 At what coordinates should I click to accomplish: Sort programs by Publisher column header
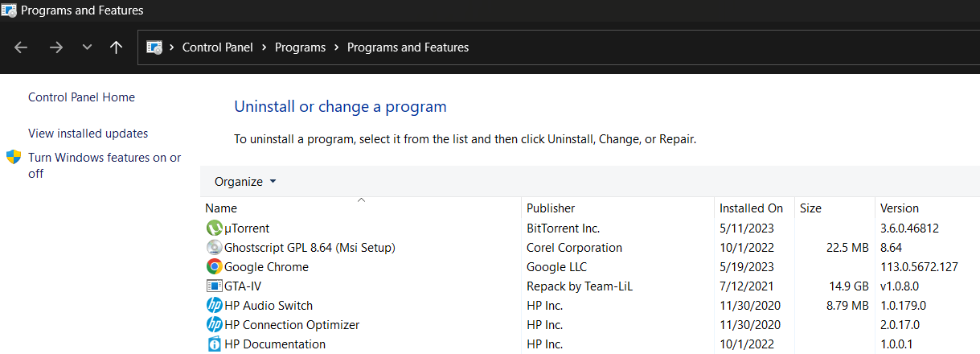point(551,208)
